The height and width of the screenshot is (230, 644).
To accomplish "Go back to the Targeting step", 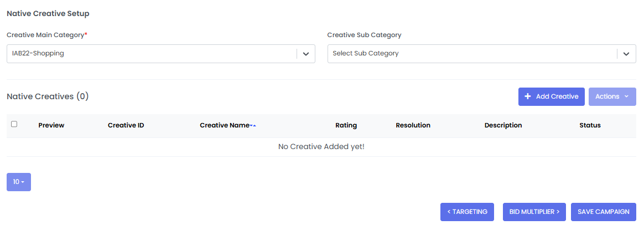I will click(x=467, y=212).
